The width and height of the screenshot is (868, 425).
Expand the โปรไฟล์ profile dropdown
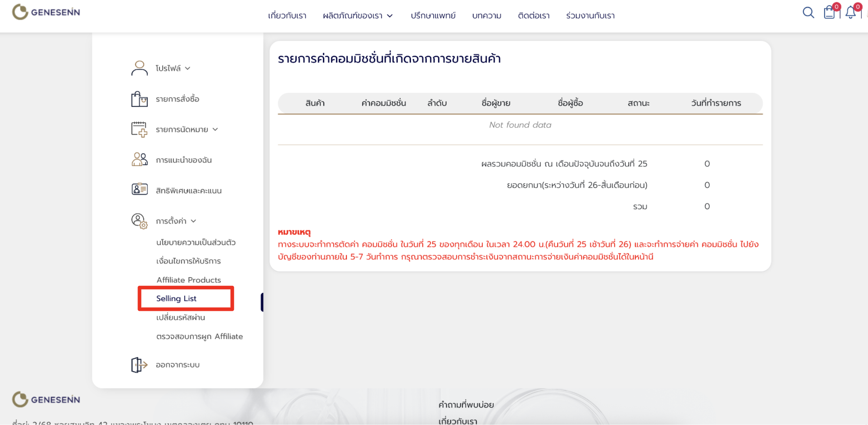pos(173,68)
